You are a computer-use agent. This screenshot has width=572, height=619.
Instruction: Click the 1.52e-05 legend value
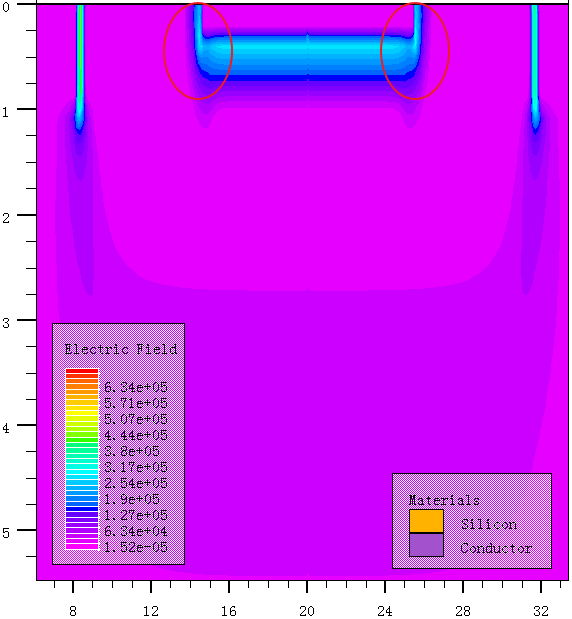click(136, 547)
